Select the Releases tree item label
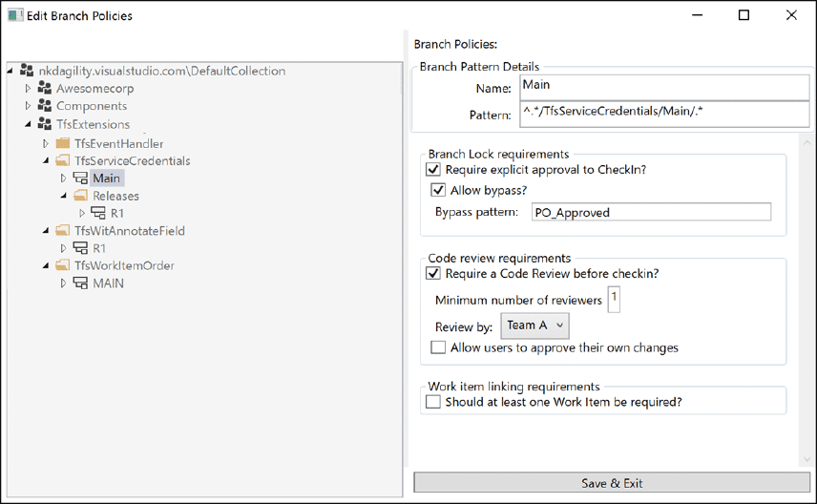 coord(115,196)
